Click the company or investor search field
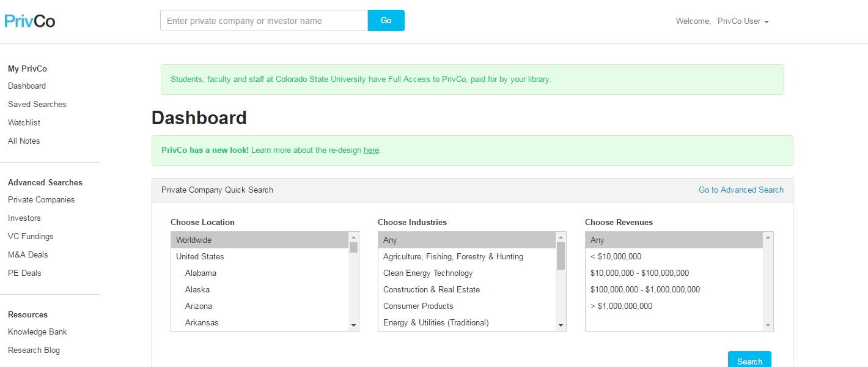Image resolution: width=868 pixels, height=367 pixels. click(x=264, y=20)
